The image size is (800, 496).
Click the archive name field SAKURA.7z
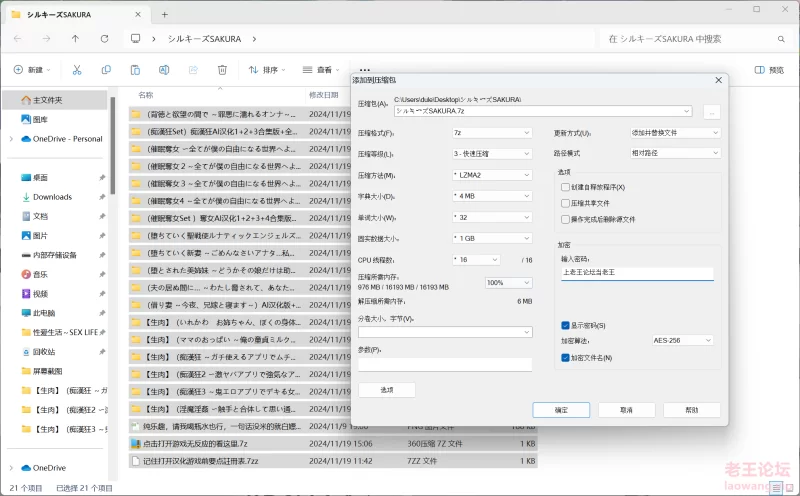[x=543, y=111]
